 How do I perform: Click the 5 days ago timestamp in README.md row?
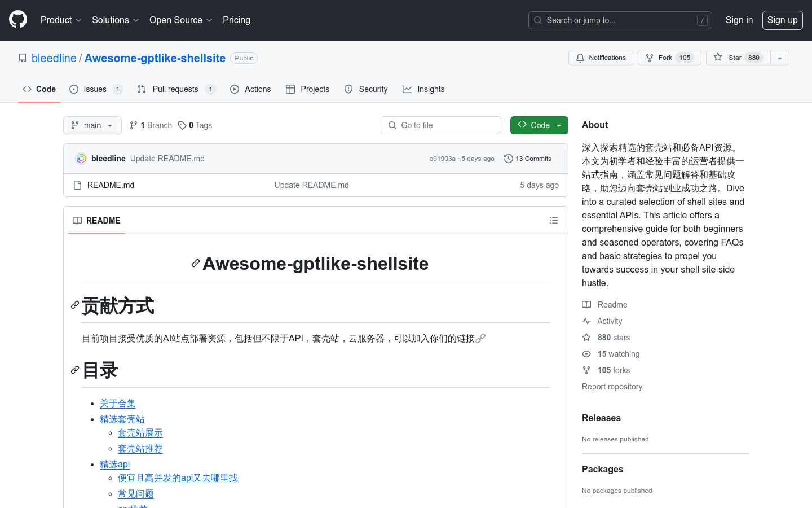tap(539, 185)
